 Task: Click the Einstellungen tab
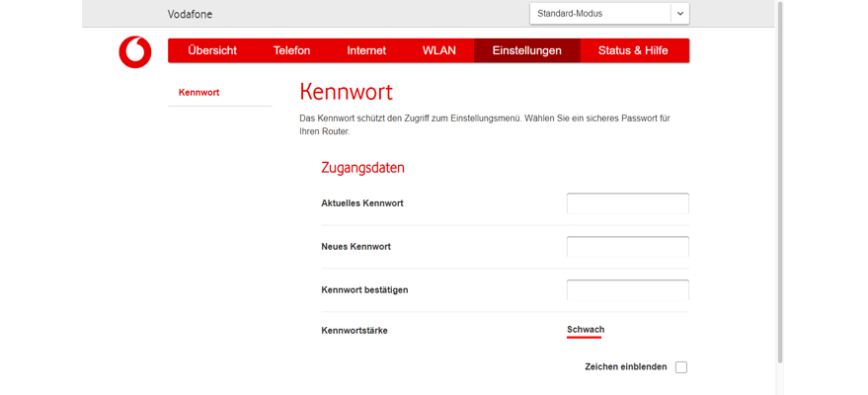526,50
